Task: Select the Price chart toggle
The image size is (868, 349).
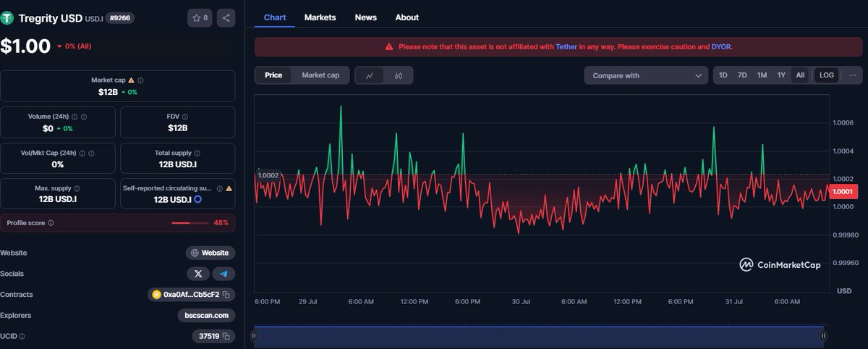Action: coord(273,75)
